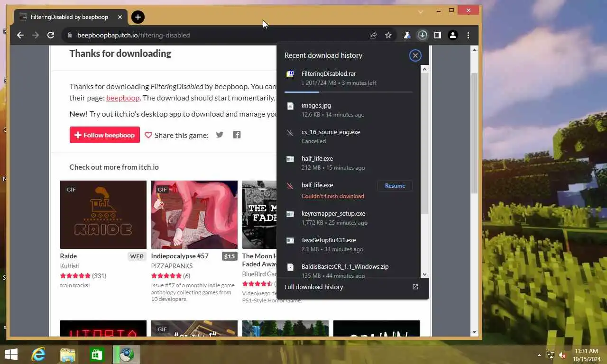Open the share page icon
607x364 pixels.
pos(373,35)
